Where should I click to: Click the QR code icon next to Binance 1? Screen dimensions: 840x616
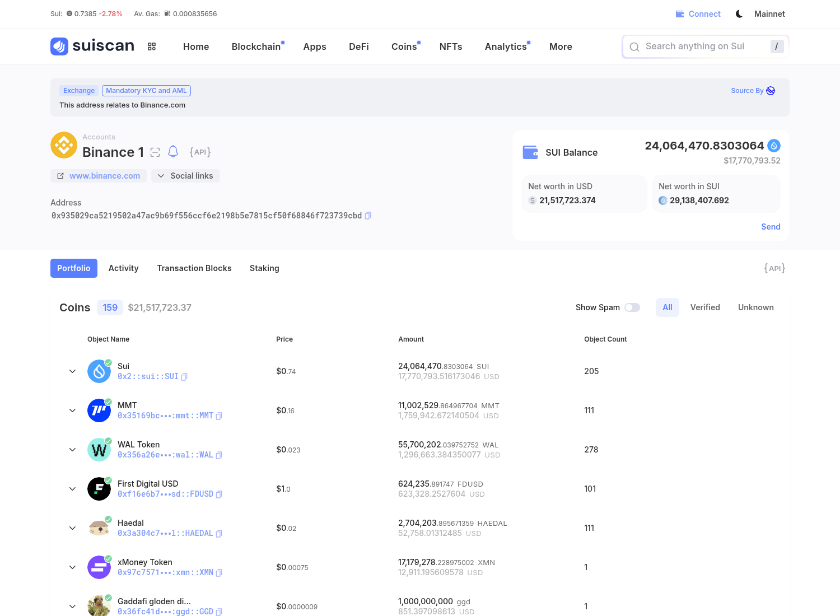[x=155, y=152]
